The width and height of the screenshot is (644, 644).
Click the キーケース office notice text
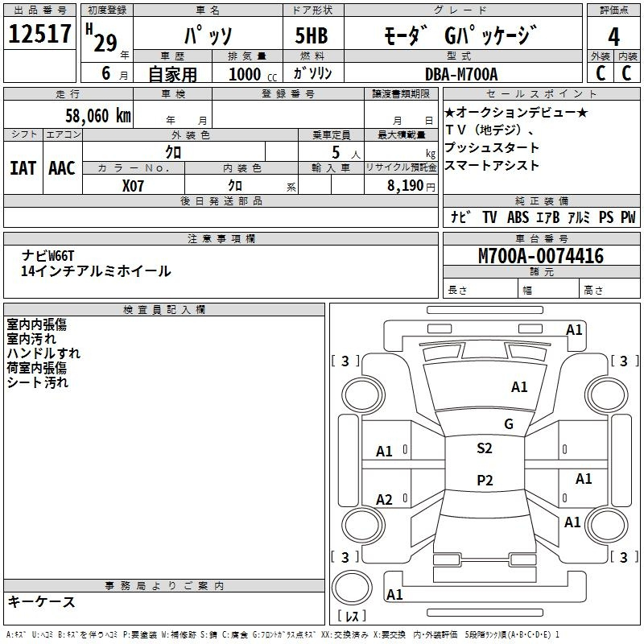42,602
